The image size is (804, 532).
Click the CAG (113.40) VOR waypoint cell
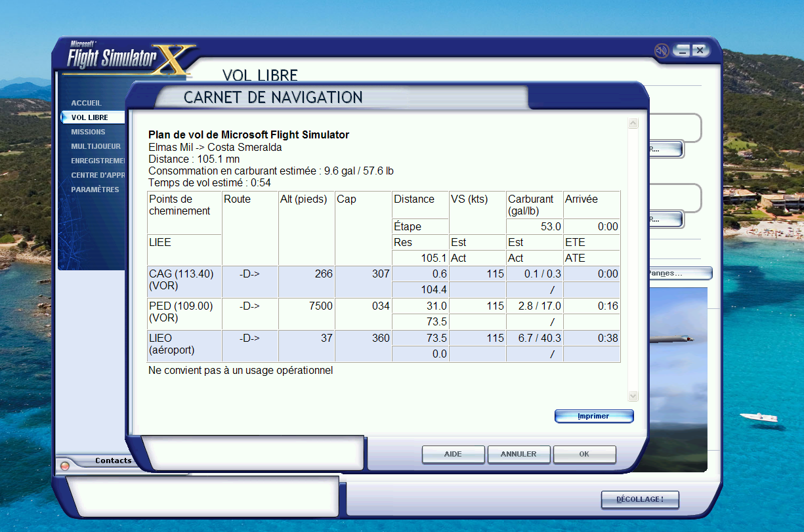click(184, 281)
